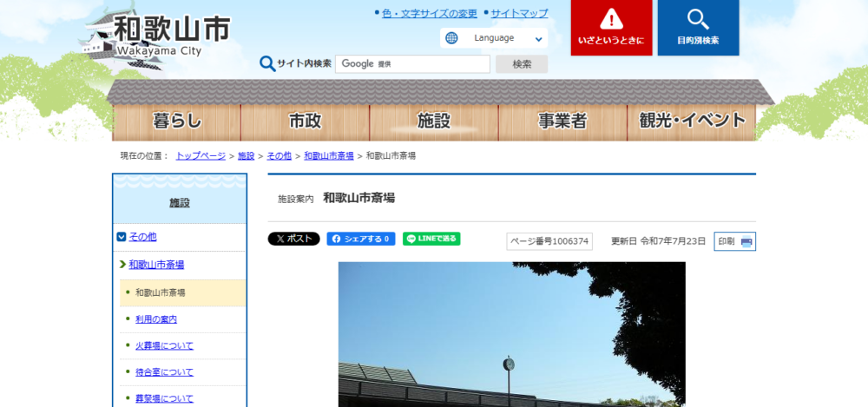Share with the LINEで送る button

(x=431, y=239)
